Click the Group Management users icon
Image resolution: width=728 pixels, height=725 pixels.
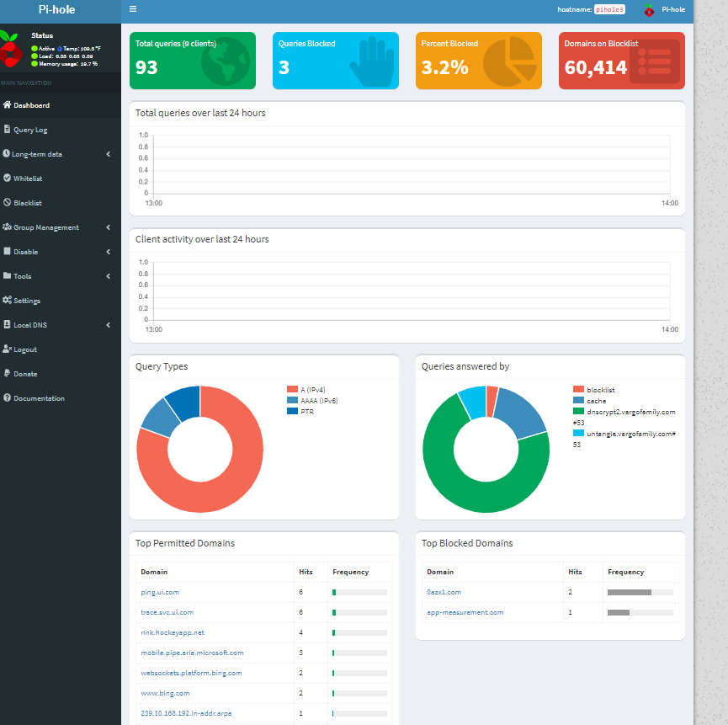tap(7, 227)
